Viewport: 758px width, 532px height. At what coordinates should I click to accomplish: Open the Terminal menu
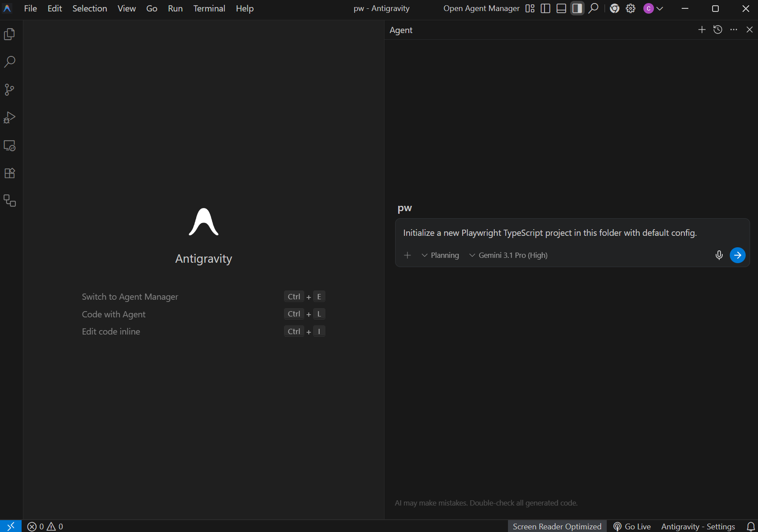click(209, 8)
